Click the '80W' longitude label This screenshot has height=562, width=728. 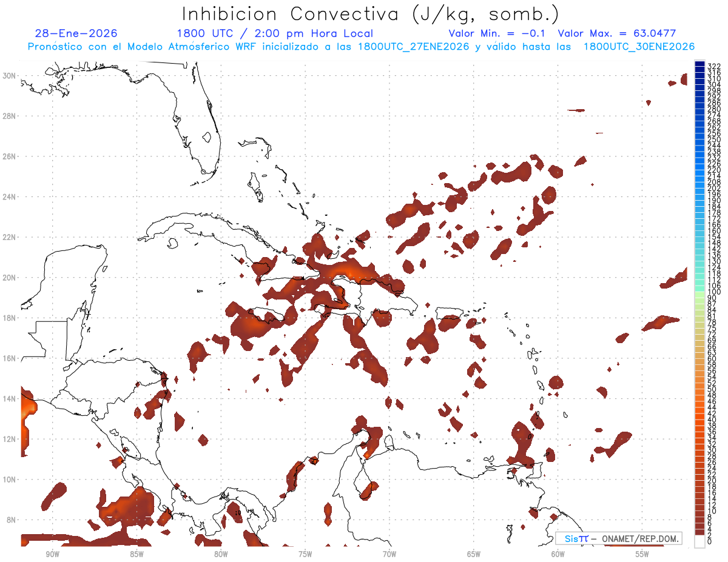coord(221,555)
